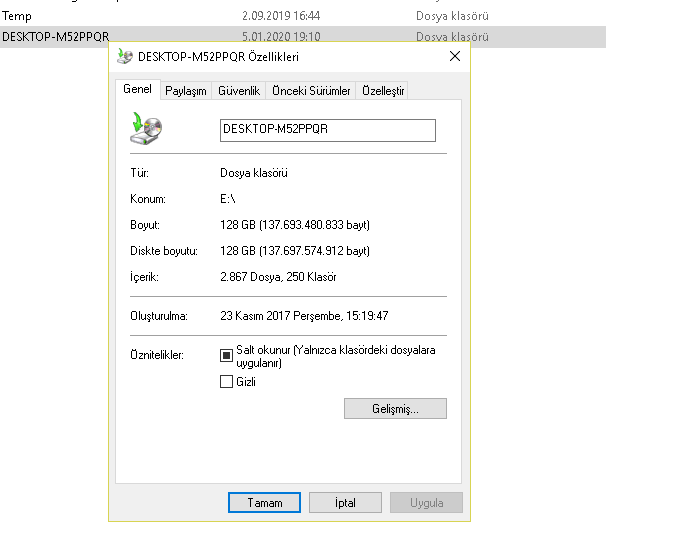Screen dimensions: 698x541
Task: Click the Öznitelikler label
Action: click(x=157, y=355)
